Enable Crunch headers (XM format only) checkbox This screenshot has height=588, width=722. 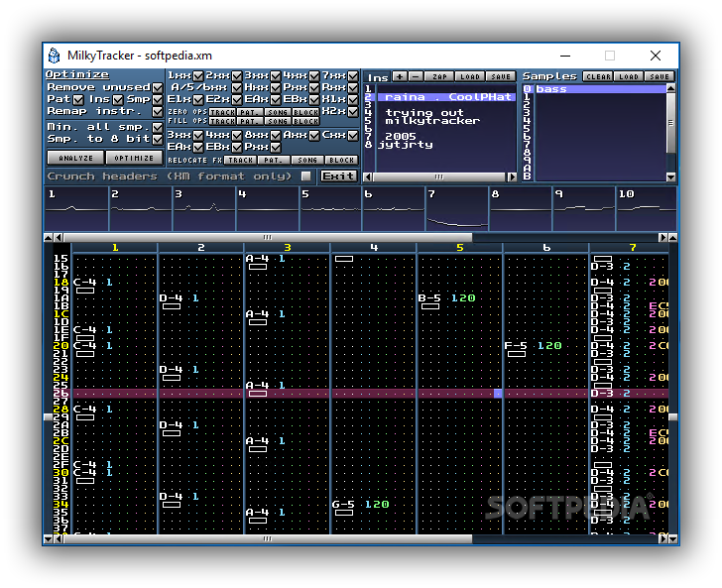coord(305,176)
